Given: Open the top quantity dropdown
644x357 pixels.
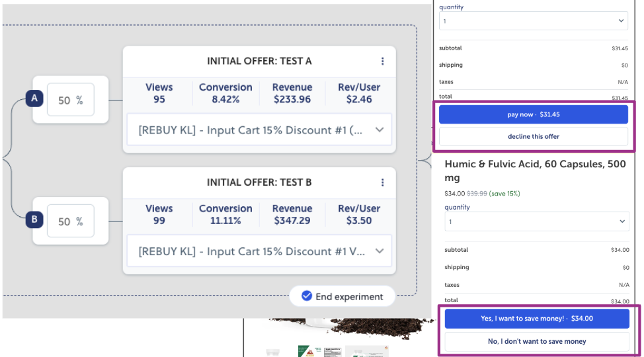Looking at the screenshot, I should [534, 21].
